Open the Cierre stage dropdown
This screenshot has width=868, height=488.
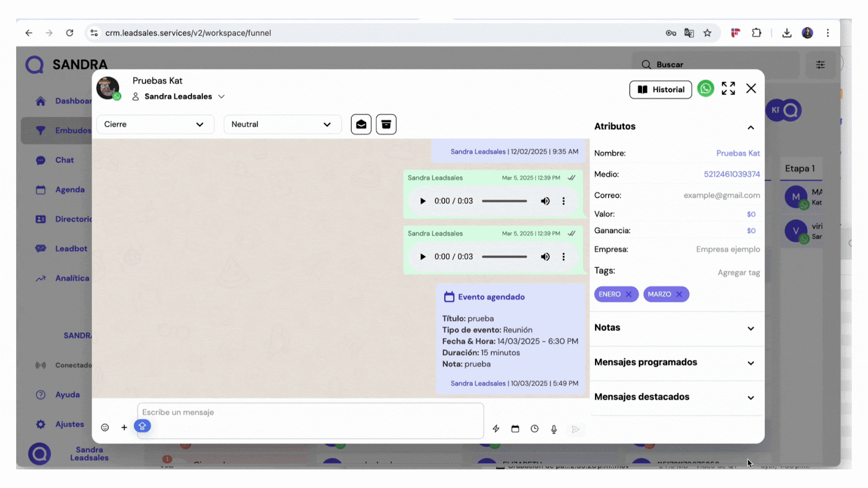(x=155, y=124)
